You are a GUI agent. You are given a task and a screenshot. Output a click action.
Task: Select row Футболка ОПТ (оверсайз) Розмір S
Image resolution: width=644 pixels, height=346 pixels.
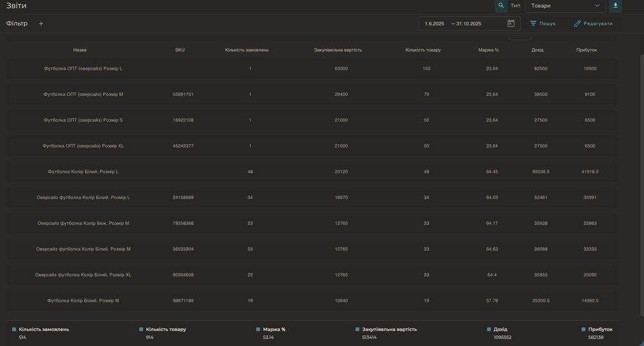pyautogui.click(x=311, y=120)
